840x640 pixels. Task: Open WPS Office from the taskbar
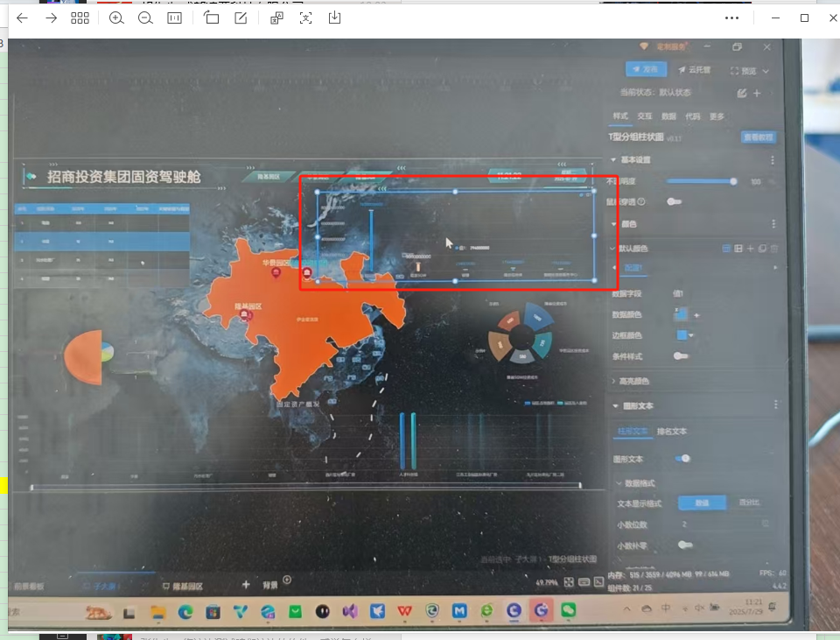point(404,611)
